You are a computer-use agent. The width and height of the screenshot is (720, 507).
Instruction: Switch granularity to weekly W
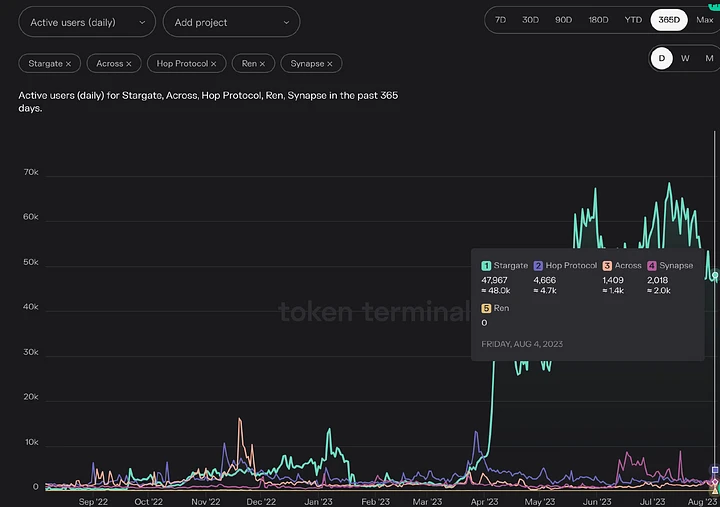click(x=685, y=58)
